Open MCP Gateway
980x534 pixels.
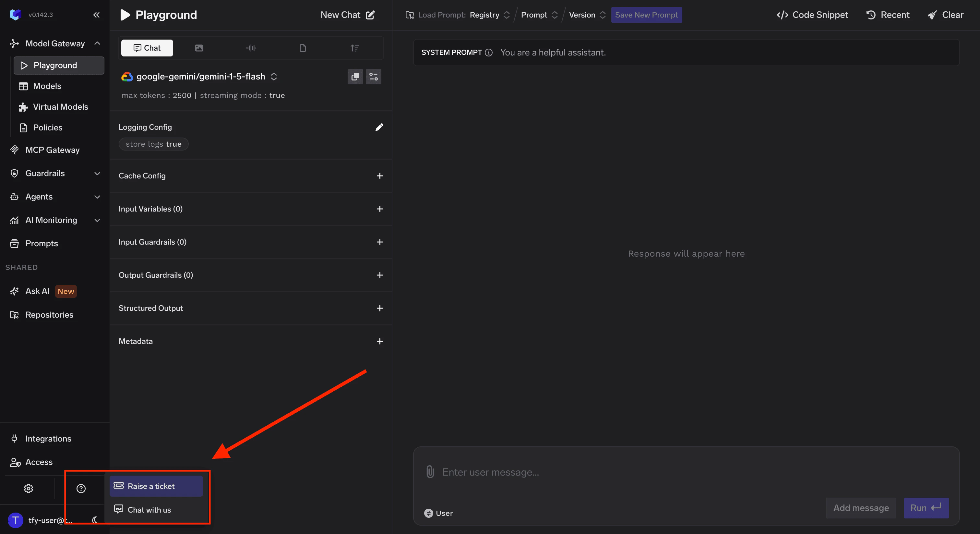pos(45,150)
